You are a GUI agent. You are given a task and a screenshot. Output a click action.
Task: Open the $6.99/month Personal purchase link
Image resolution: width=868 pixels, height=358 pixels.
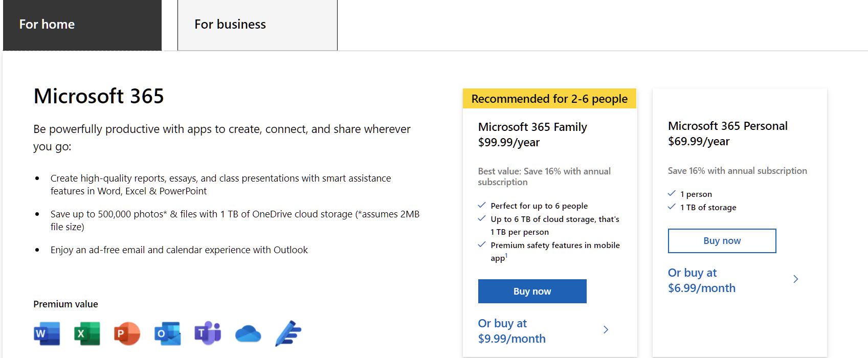701,280
